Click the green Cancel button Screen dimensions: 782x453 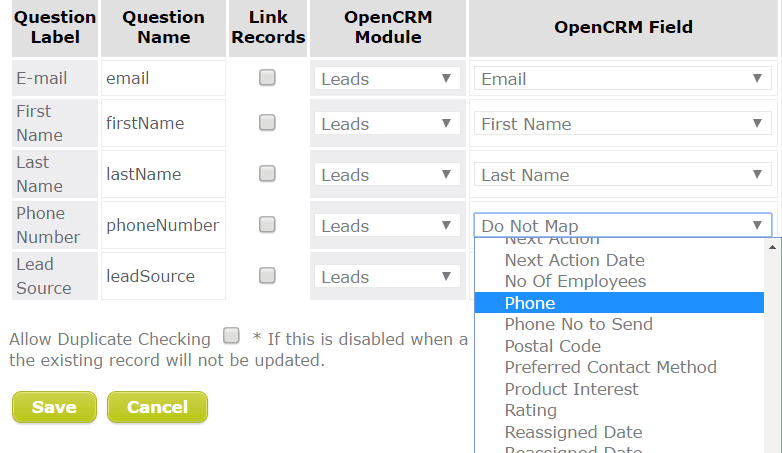tap(157, 407)
